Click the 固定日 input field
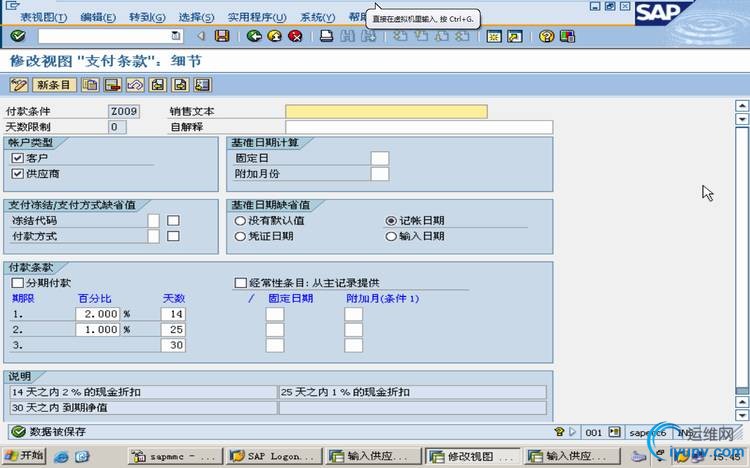The height and width of the screenshot is (468, 750). click(x=380, y=158)
